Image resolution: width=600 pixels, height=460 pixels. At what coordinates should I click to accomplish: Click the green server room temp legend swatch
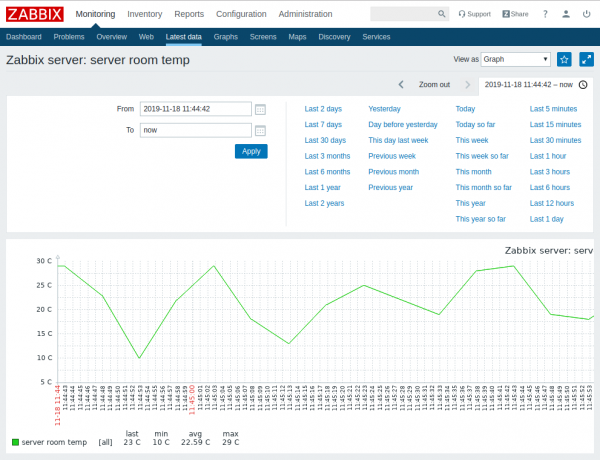coord(15,441)
